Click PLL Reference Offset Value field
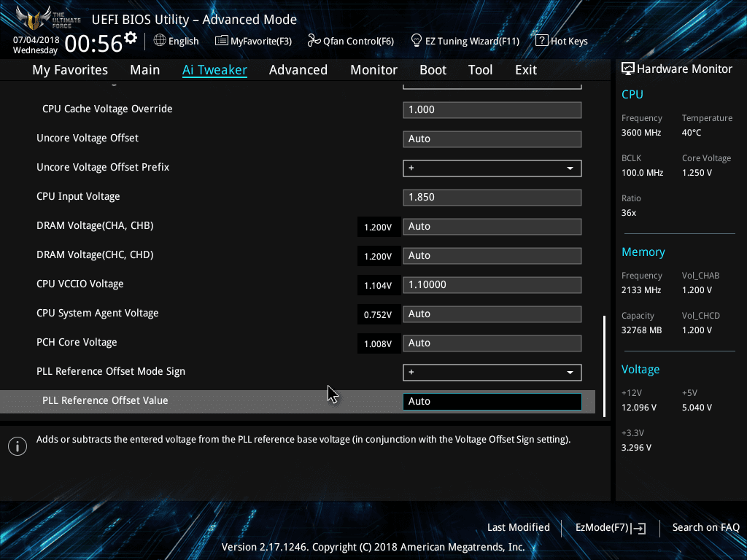The height and width of the screenshot is (560, 747). coord(492,402)
